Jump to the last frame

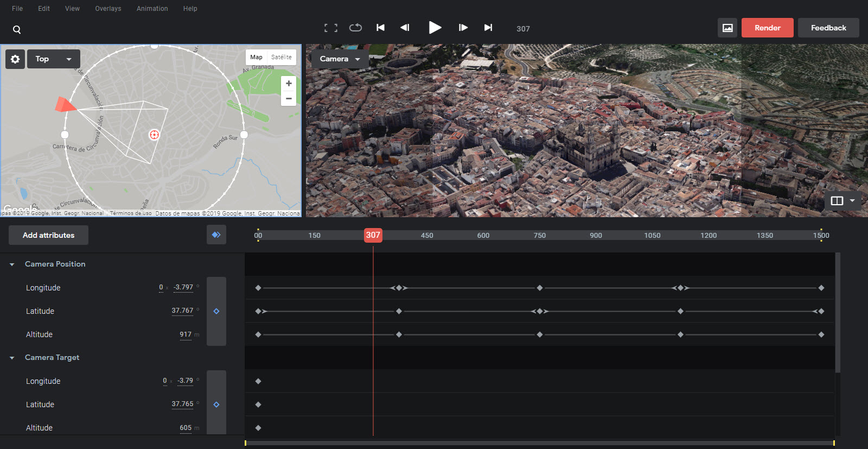tap(488, 28)
